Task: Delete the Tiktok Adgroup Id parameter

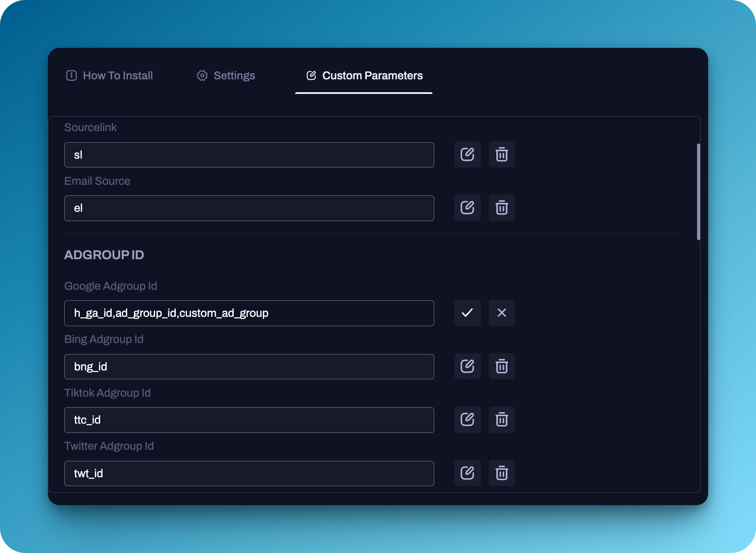Action: (502, 420)
